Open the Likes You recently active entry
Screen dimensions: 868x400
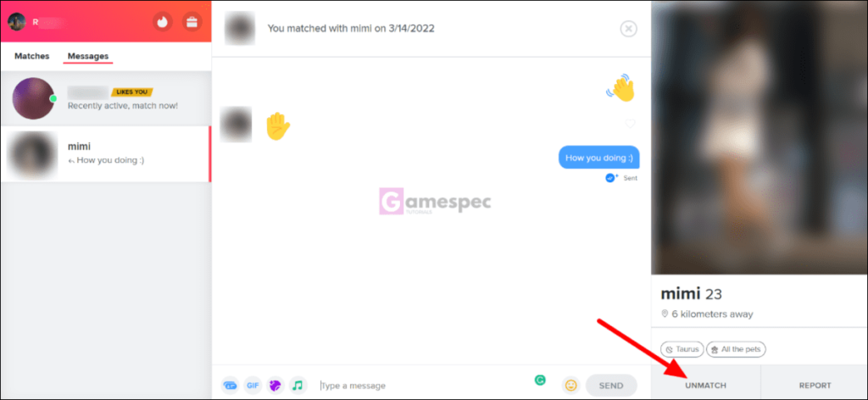point(106,98)
